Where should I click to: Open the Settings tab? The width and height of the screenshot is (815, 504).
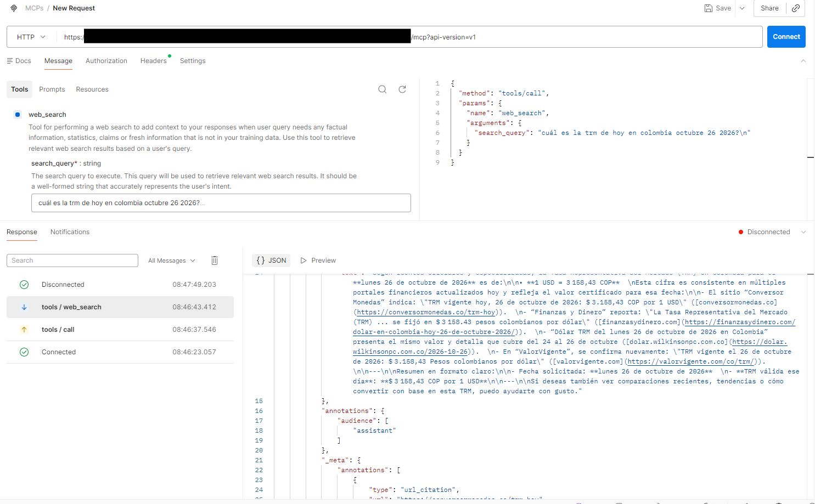click(x=193, y=61)
